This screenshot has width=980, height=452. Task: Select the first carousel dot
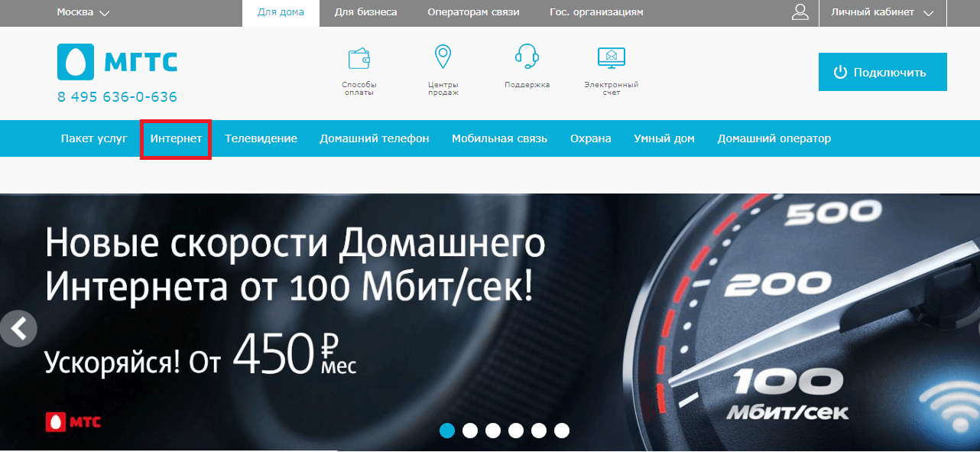point(447,431)
